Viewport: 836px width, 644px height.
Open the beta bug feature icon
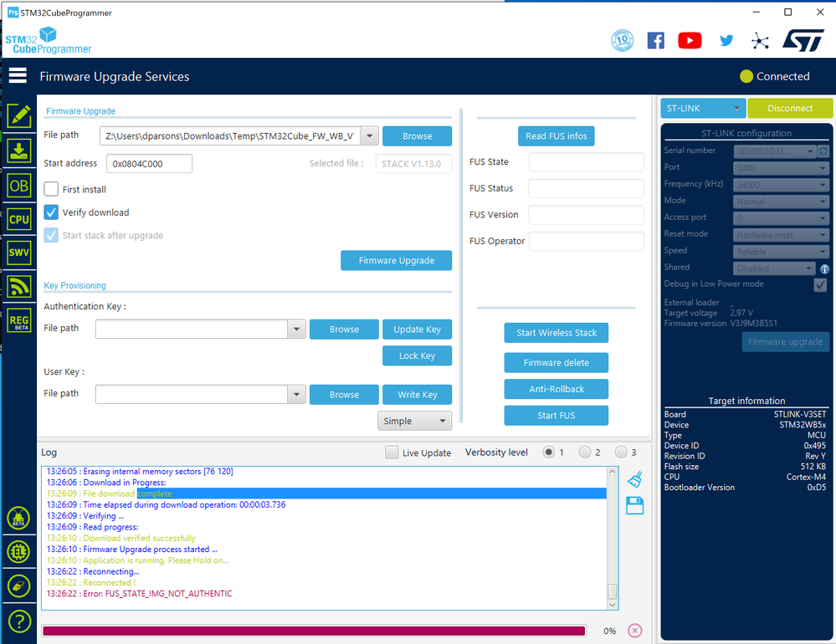[18, 518]
